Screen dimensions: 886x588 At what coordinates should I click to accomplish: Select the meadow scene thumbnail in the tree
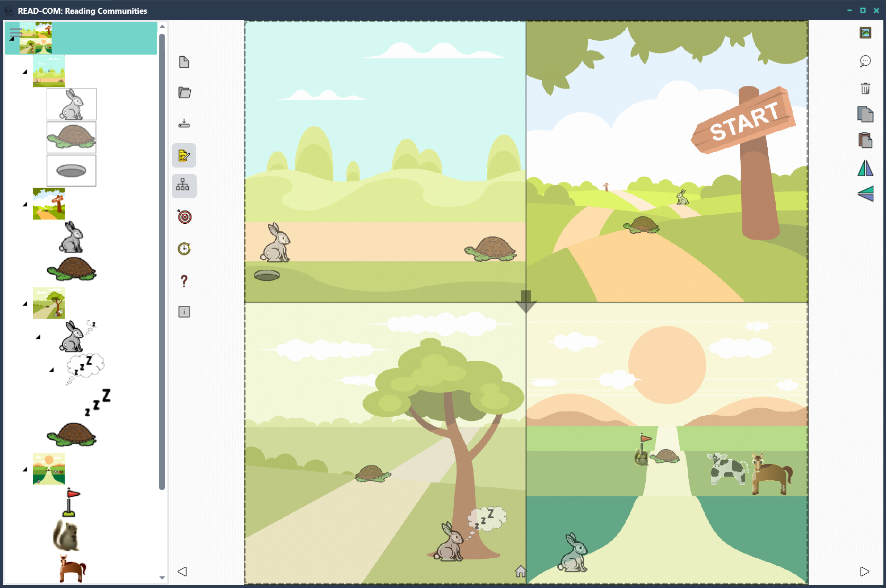coord(49,71)
